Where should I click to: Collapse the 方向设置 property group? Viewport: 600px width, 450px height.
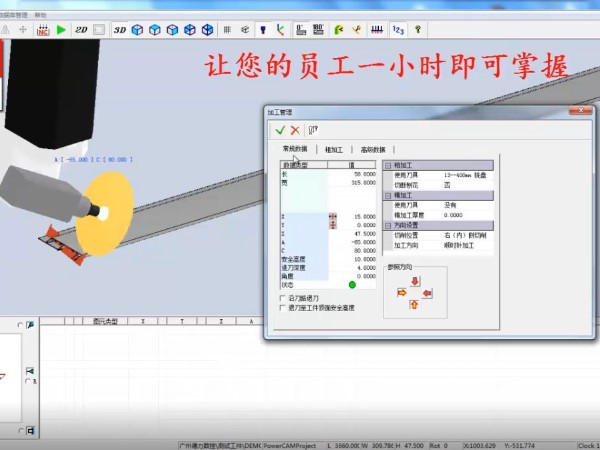[389, 225]
